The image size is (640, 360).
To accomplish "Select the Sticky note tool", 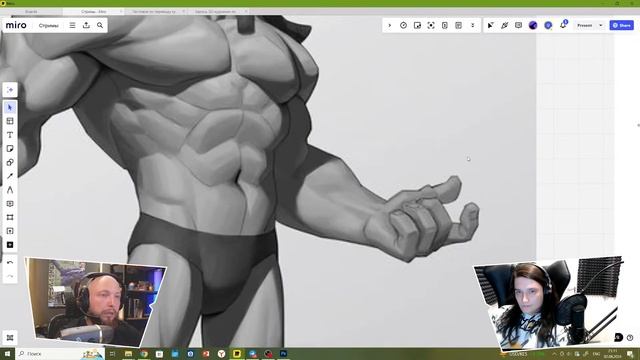I will tap(10, 149).
